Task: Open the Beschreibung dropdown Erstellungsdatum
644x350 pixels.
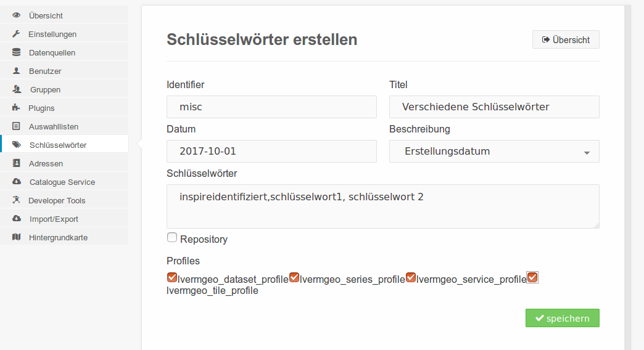Action: (x=494, y=152)
